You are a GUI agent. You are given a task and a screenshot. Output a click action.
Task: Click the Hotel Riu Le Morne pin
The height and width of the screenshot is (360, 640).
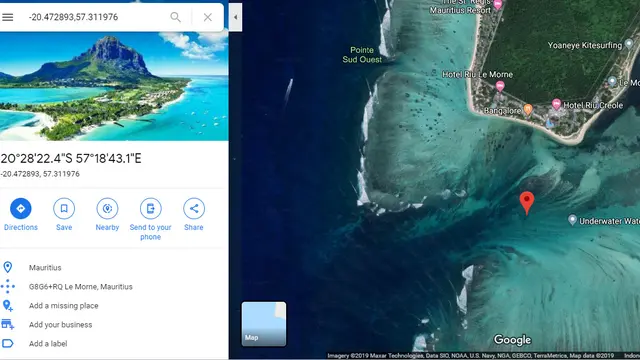[x=500, y=86]
